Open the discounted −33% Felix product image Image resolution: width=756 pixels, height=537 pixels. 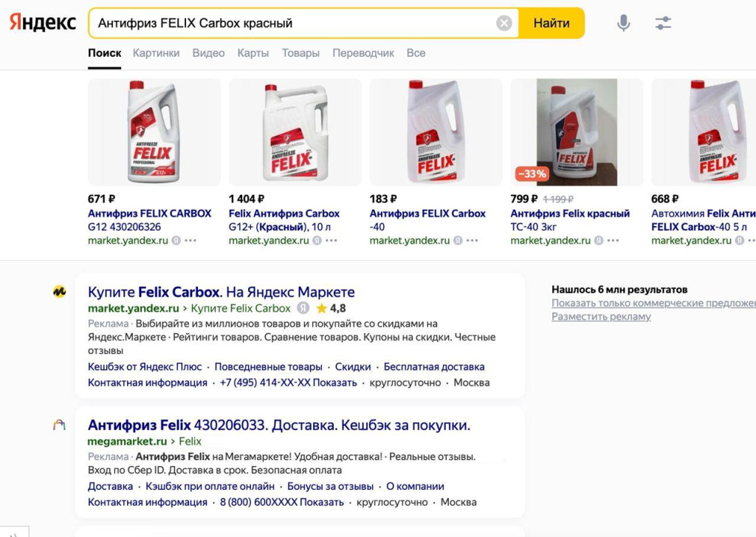tap(577, 132)
